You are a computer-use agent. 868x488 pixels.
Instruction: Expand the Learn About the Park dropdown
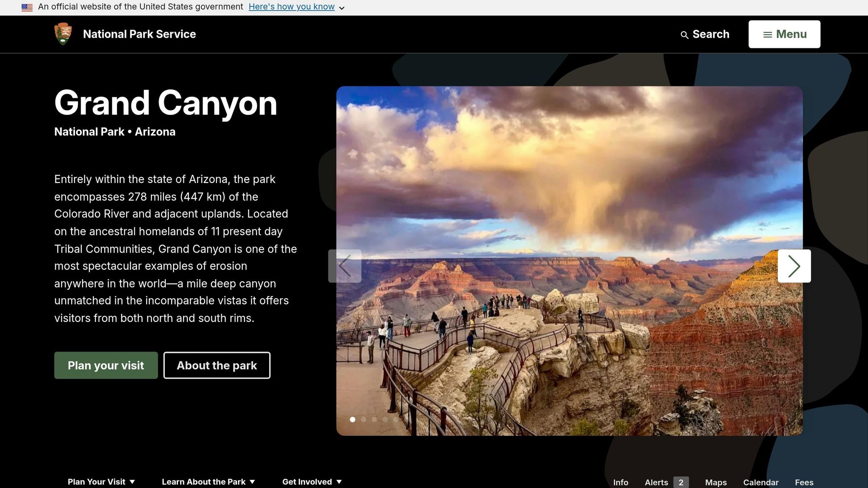(x=209, y=482)
